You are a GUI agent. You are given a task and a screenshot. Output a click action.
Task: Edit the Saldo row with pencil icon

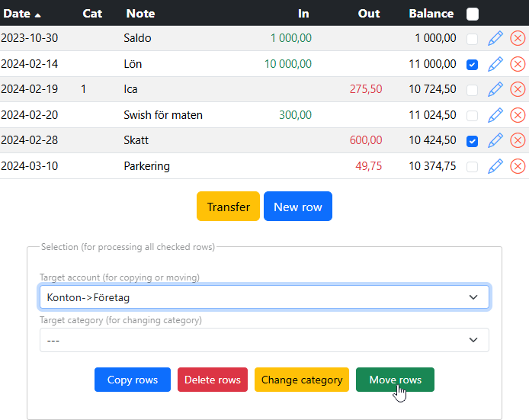495,39
